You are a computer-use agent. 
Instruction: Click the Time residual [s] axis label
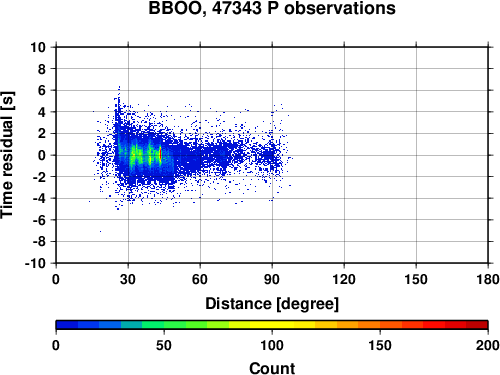[x=7, y=155]
